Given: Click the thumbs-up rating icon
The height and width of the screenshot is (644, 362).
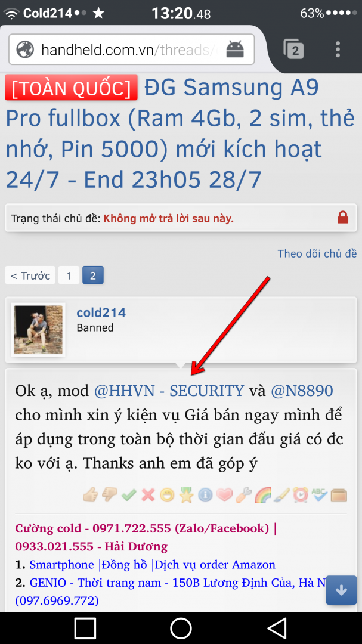Looking at the screenshot, I should [91, 495].
